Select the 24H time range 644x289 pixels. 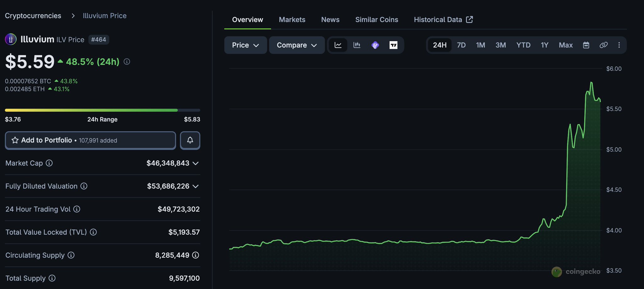point(440,45)
